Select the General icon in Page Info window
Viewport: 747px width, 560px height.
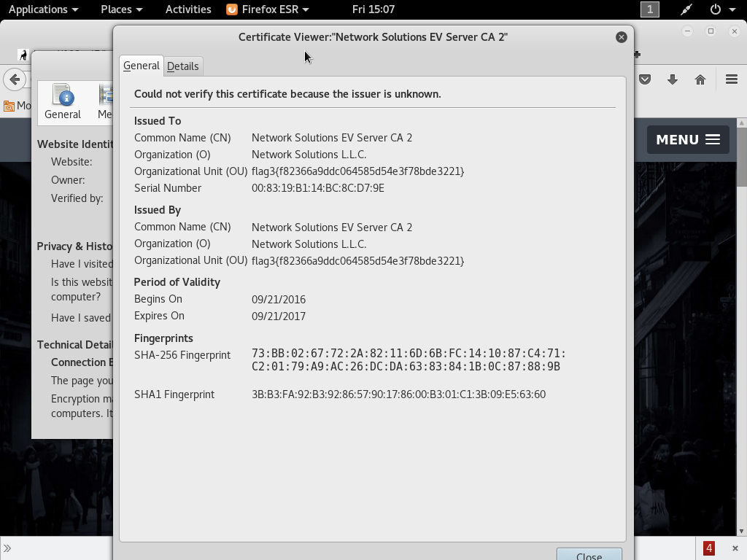pyautogui.click(x=63, y=102)
